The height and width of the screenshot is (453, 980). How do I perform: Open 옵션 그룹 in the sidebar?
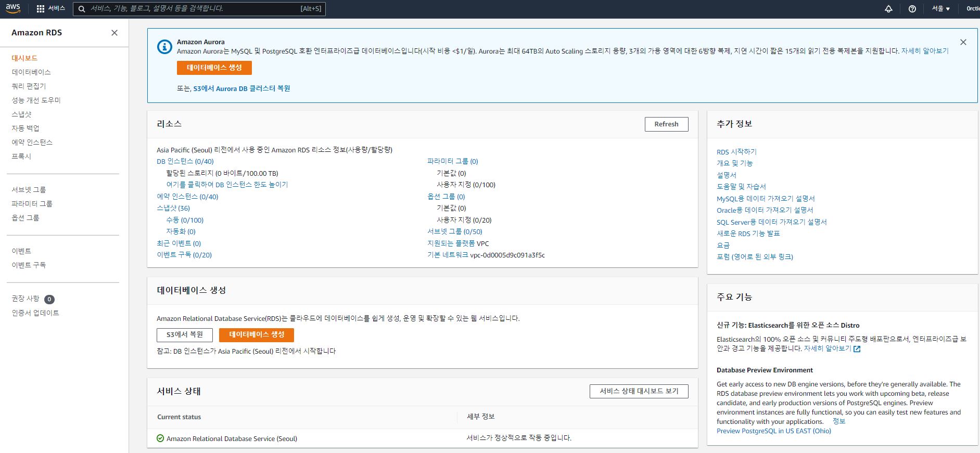point(25,218)
